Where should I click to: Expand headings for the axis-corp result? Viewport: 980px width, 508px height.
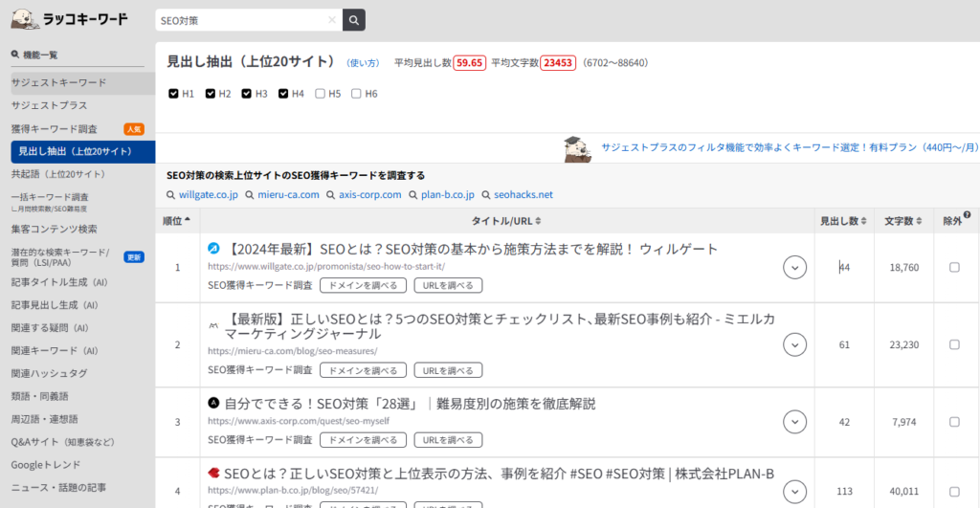[x=795, y=422]
